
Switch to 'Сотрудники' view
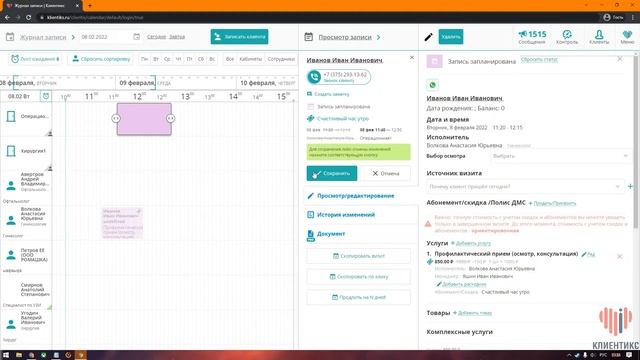point(281,59)
